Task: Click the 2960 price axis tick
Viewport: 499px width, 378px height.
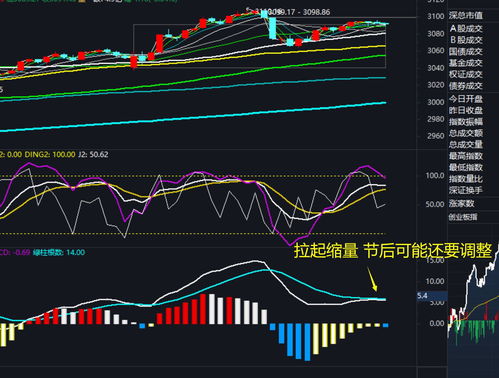Action: click(436, 136)
